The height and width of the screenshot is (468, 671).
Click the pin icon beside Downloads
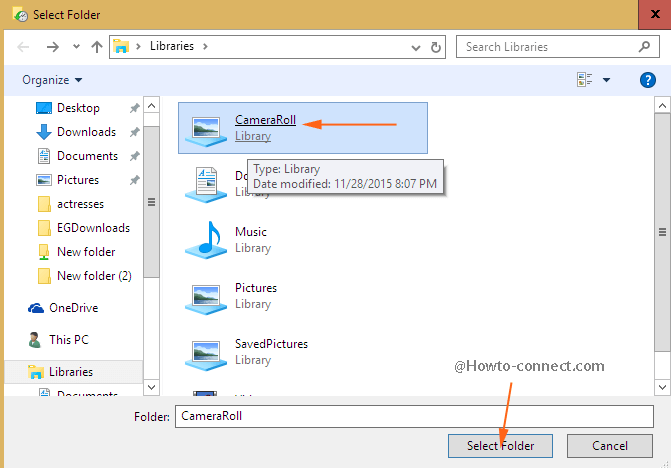pyautogui.click(x=134, y=132)
